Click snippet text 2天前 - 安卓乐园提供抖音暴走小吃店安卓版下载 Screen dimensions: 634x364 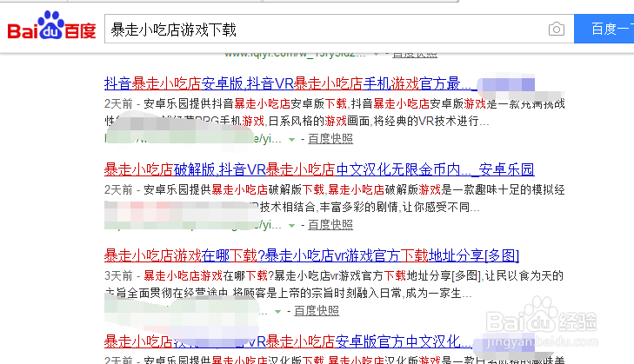click(225, 104)
